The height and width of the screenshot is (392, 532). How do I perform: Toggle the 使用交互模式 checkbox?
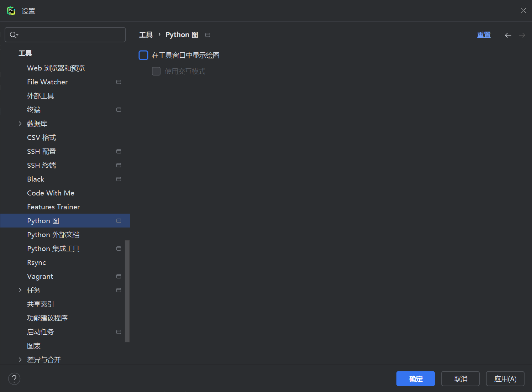[156, 71]
